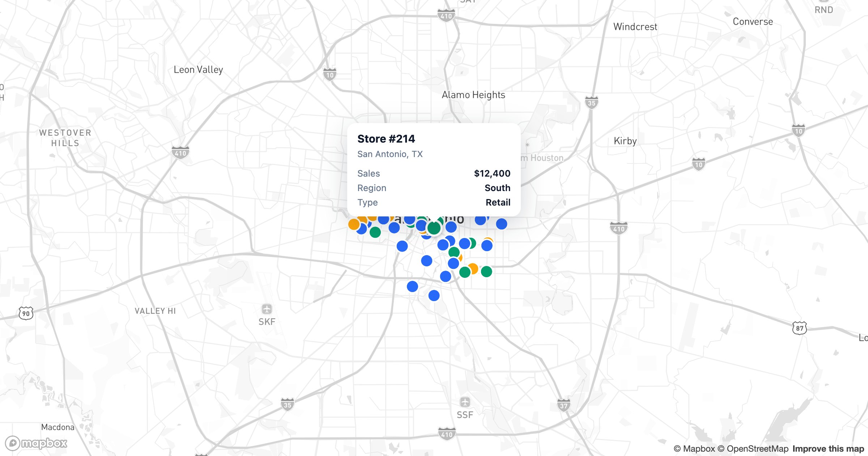Select the easternmost green store marker
This screenshot has height=456, width=868.
486,271
